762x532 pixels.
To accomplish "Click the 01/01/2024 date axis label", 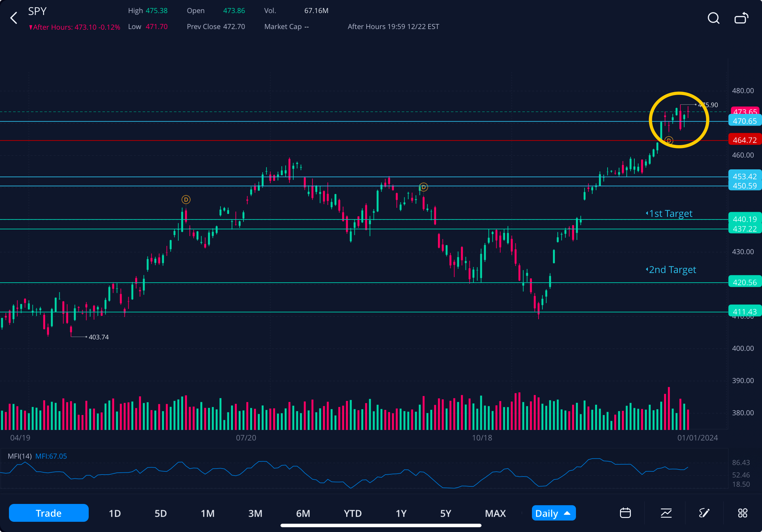I will tap(697, 438).
